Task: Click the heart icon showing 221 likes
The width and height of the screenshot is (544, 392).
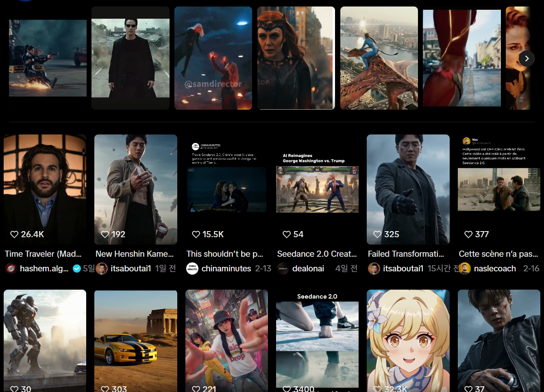Action: 196,389
